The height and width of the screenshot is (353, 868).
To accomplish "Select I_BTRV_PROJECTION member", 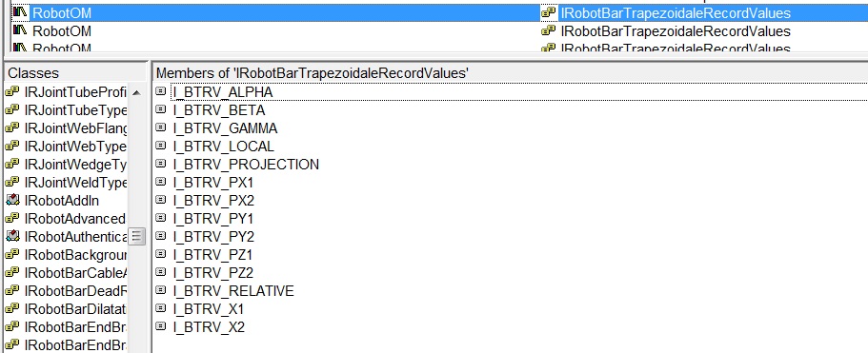I will click(x=246, y=164).
